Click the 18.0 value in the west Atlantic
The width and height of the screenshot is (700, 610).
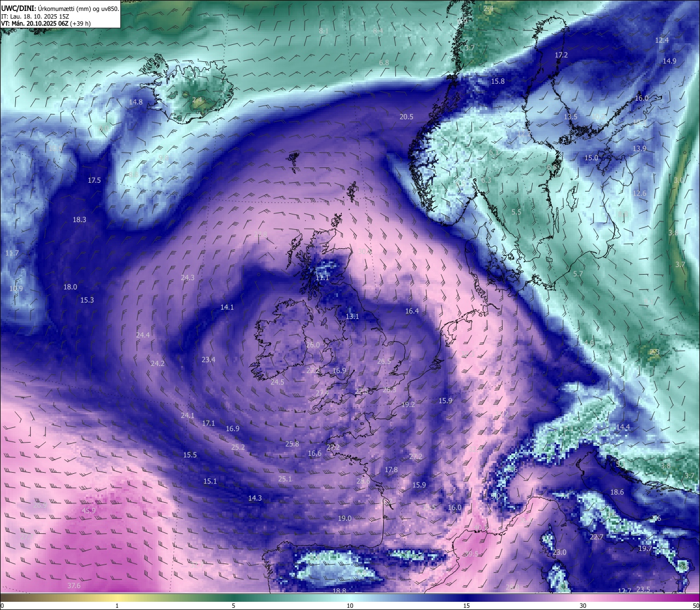pos(70,287)
